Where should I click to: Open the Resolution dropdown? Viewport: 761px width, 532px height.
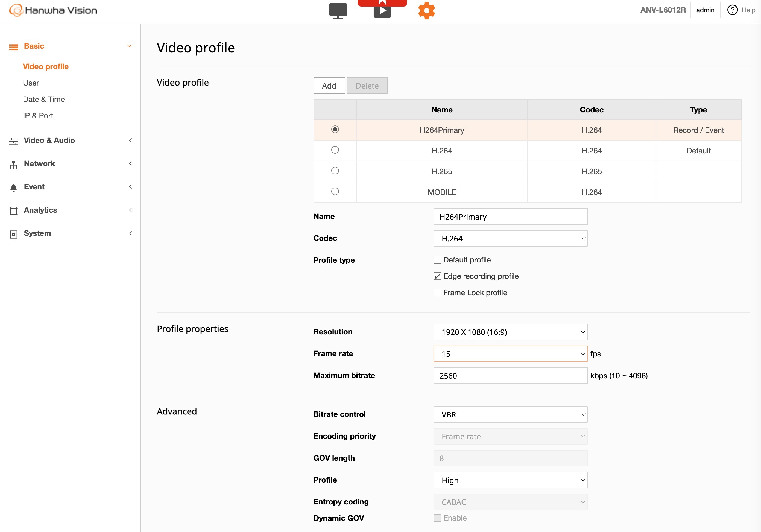point(510,331)
